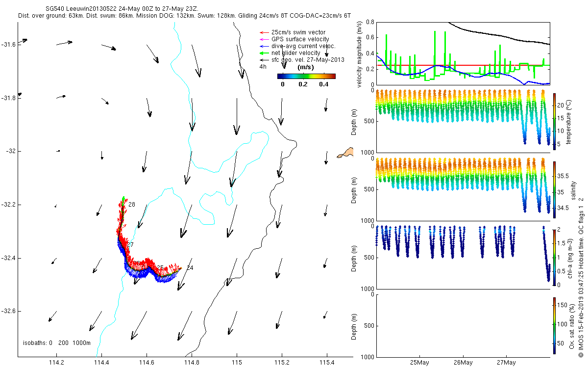
Task: Click the oxygen saturation ratio colorbar
Action: pyautogui.click(x=554, y=325)
